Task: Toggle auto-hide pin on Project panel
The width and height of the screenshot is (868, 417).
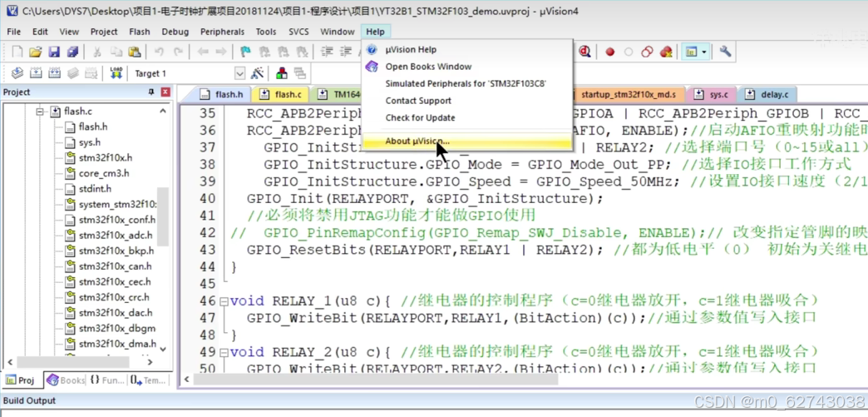Action: tap(151, 92)
